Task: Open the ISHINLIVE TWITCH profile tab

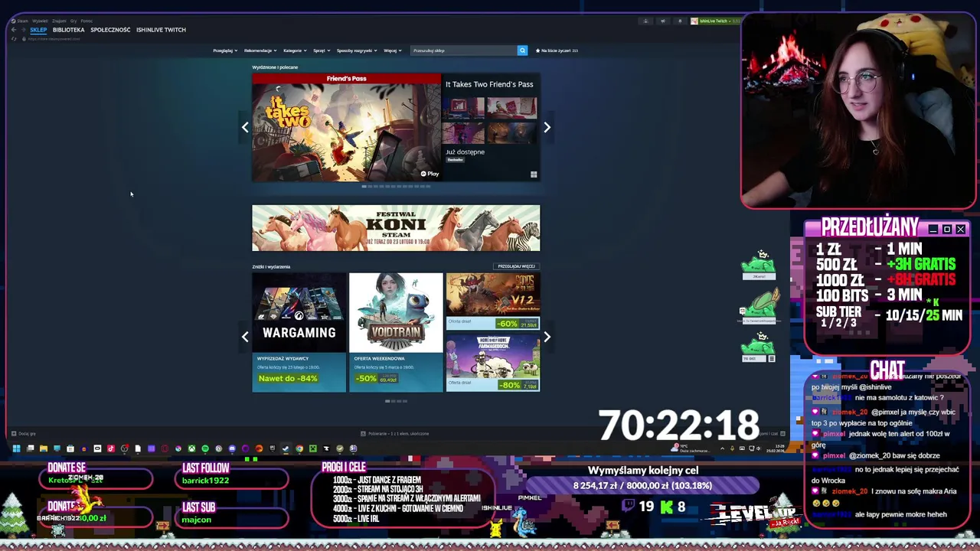Action: coord(161,30)
